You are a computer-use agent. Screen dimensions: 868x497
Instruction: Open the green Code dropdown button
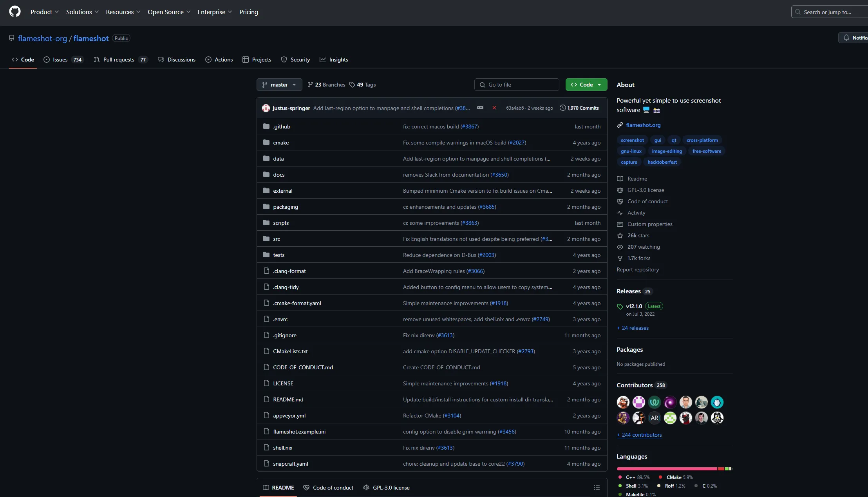coord(586,85)
